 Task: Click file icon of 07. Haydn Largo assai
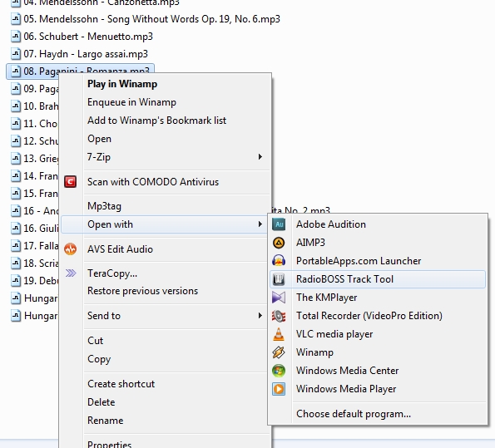(x=16, y=54)
